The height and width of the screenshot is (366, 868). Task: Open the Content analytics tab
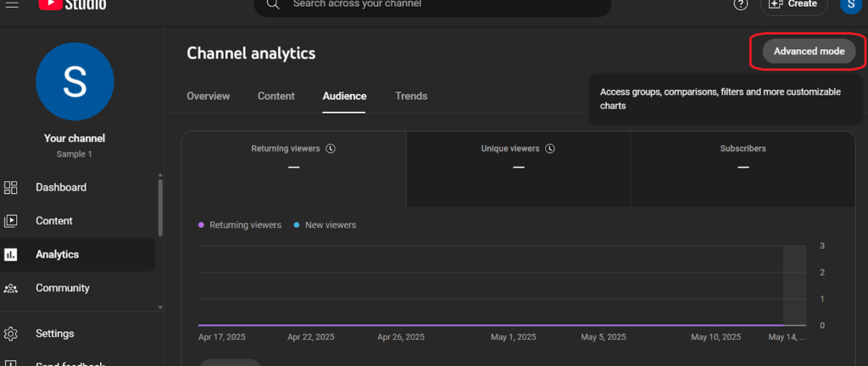(x=276, y=97)
